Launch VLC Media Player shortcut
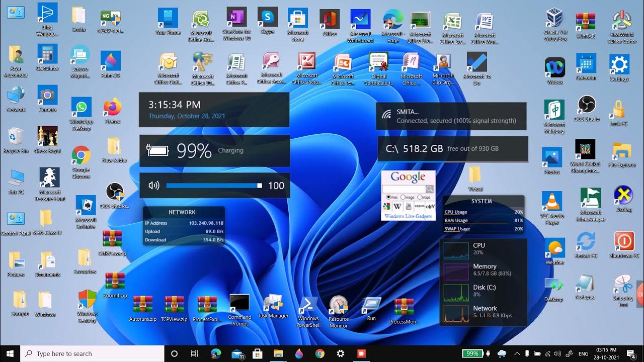Viewport: 644px width, 362px height. [x=552, y=208]
